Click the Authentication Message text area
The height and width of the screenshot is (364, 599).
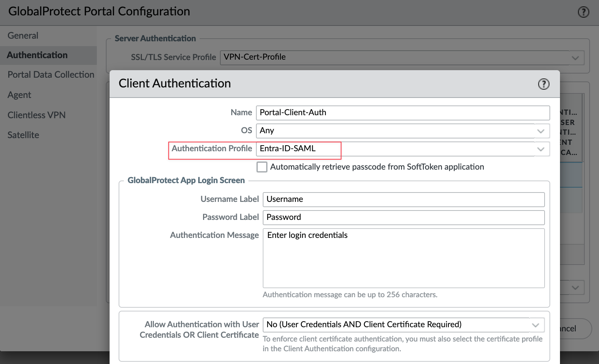[x=403, y=258]
